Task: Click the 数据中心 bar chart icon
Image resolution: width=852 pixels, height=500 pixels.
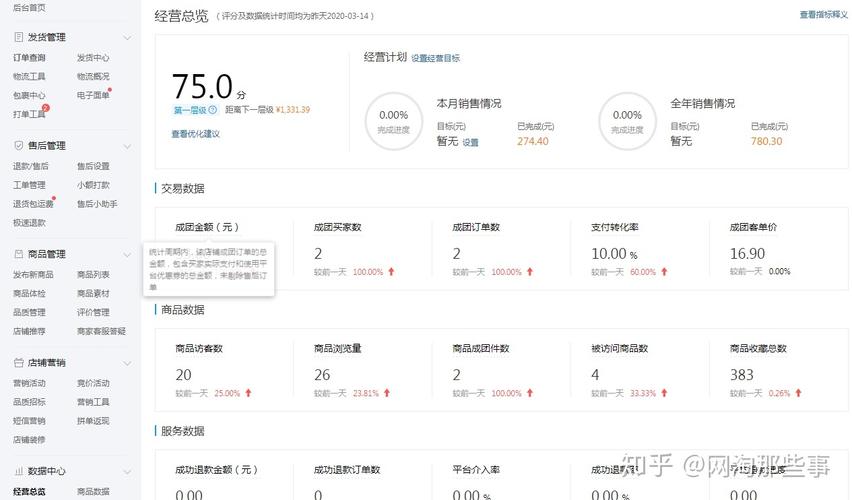Action: pos(18,471)
